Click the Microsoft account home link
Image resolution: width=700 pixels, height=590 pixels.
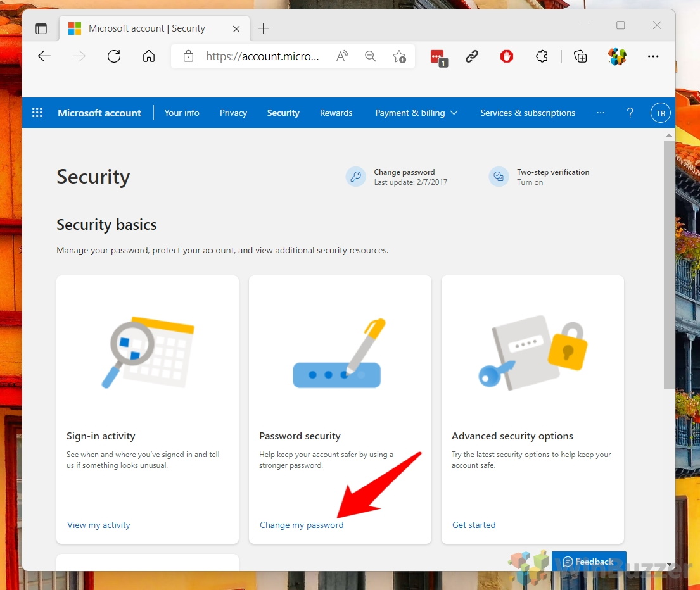point(99,113)
